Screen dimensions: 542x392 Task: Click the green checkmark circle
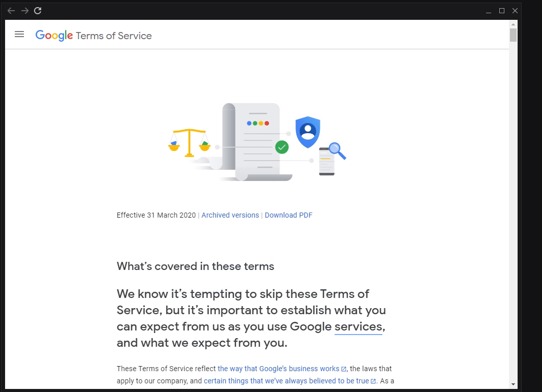(x=282, y=147)
